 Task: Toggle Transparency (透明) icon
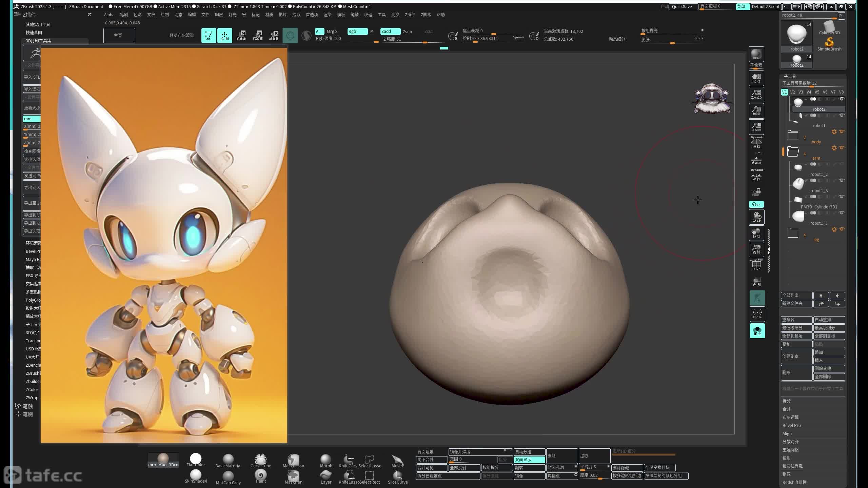(756, 281)
